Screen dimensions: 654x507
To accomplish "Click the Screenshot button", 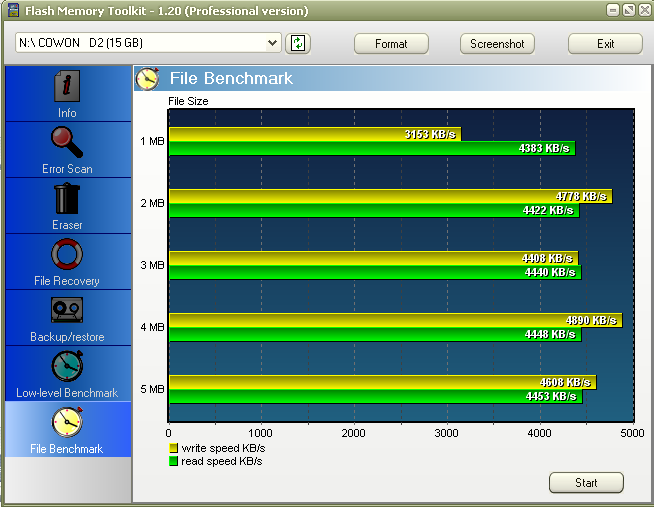I will pyautogui.click(x=497, y=44).
